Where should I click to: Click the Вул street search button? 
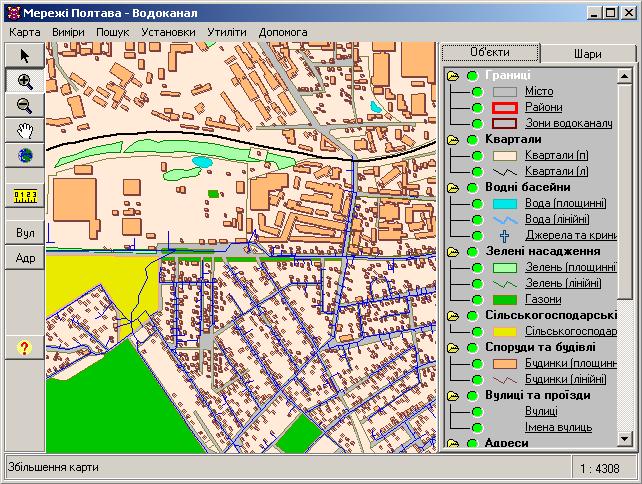(x=24, y=233)
